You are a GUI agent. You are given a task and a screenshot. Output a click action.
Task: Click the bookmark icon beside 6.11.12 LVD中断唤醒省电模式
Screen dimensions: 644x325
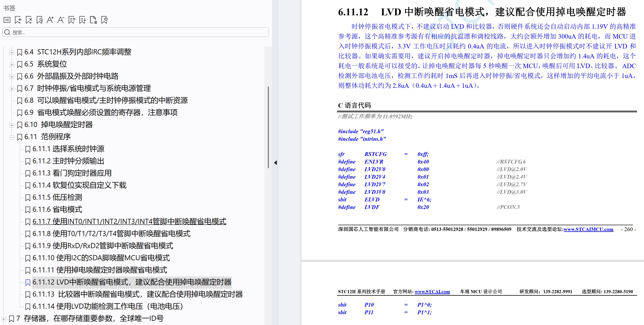(28, 282)
